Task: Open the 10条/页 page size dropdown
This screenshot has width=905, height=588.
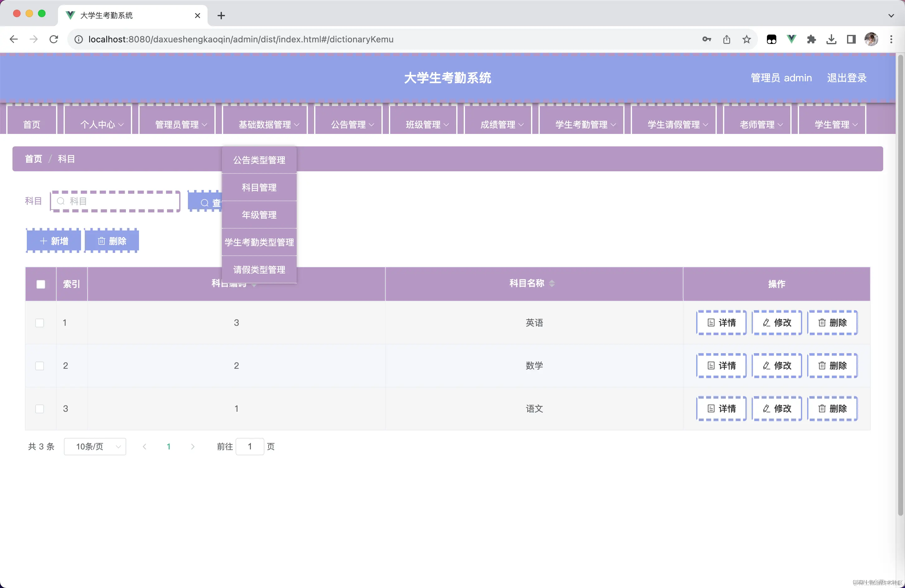Action: pos(95,446)
